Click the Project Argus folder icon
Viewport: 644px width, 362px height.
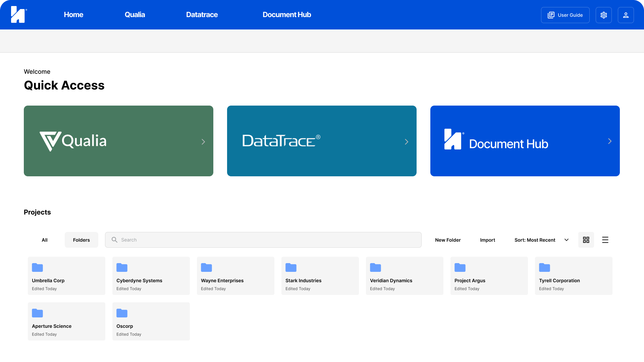(460, 267)
